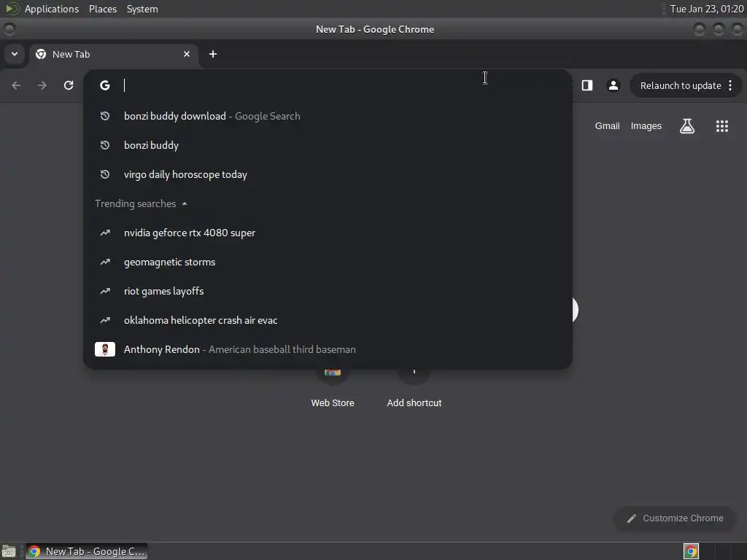
Task: Open Places menu in top panel
Action: pyautogui.click(x=103, y=9)
